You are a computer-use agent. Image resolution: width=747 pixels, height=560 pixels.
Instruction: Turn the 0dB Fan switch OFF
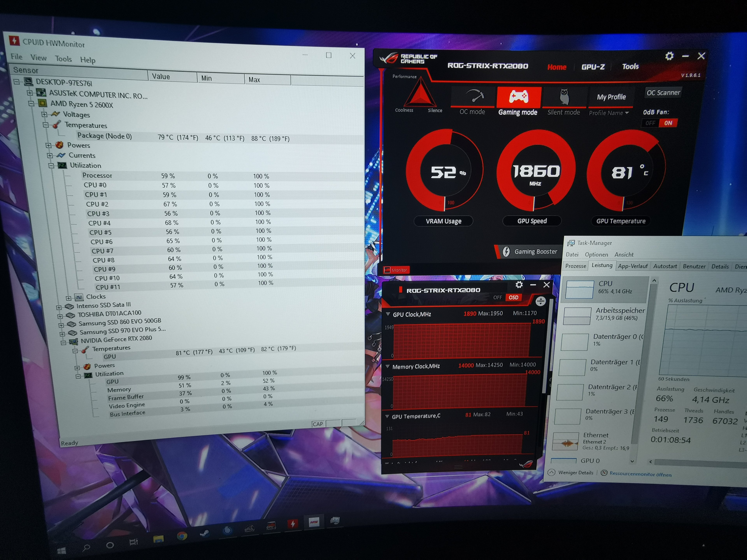pyautogui.click(x=650, y=123)
